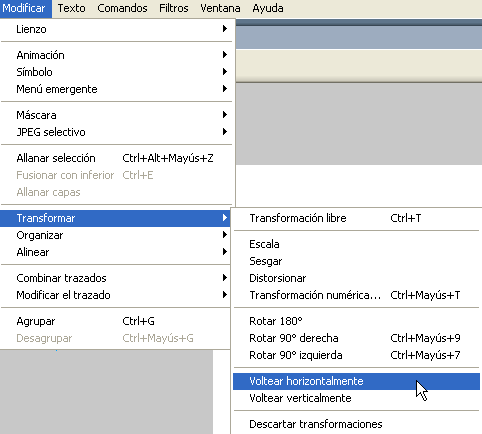Open the Texto menu
The height and width of the screenshot is (434, 482).
pos(71,8)
